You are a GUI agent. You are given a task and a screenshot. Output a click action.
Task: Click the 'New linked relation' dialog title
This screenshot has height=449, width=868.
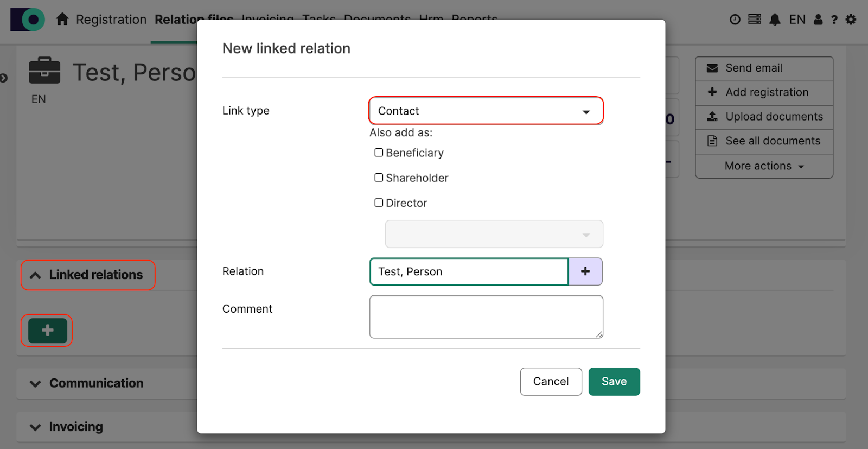tap(286, 48)
